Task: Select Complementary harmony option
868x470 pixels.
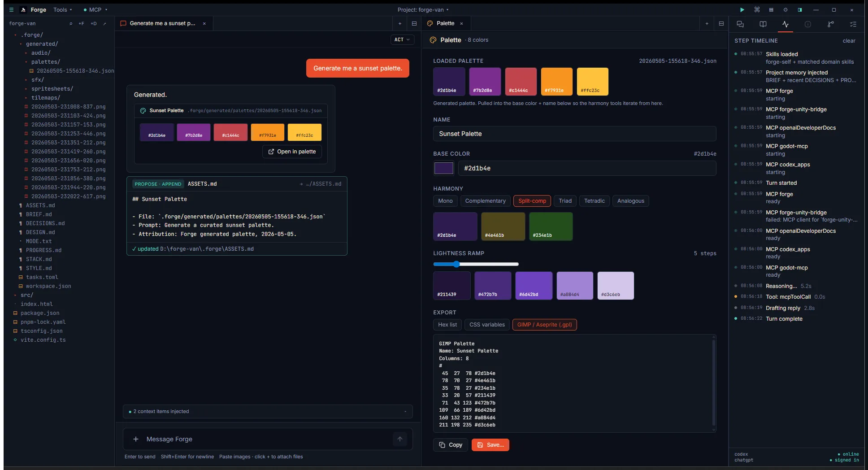Action: coord(485,201)
